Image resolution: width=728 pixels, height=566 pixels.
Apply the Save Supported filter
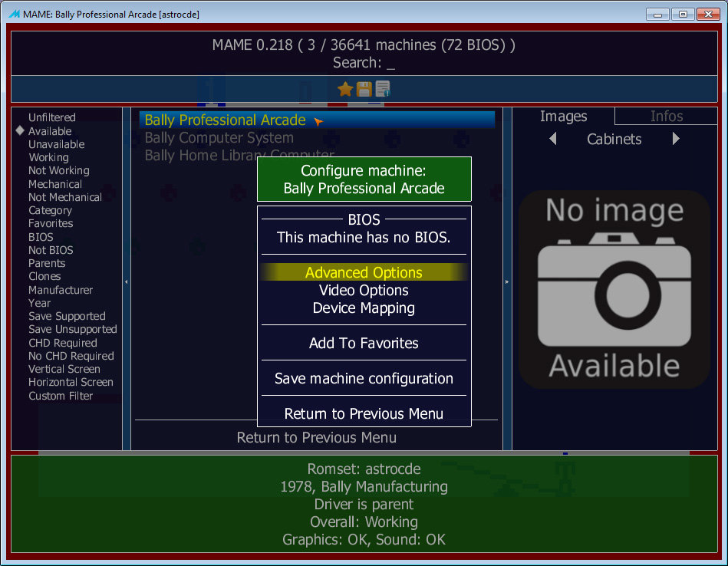pyautogui.click(x=67, y=316)
